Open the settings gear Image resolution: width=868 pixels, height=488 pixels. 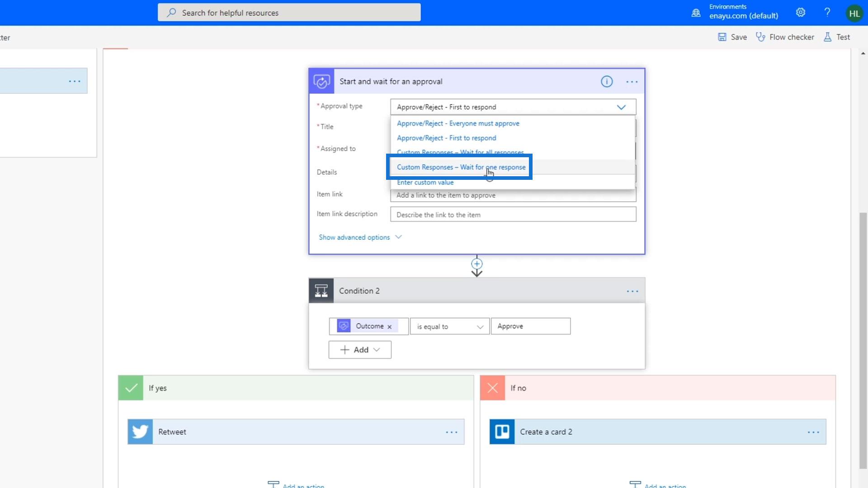[x=800, y=13]
